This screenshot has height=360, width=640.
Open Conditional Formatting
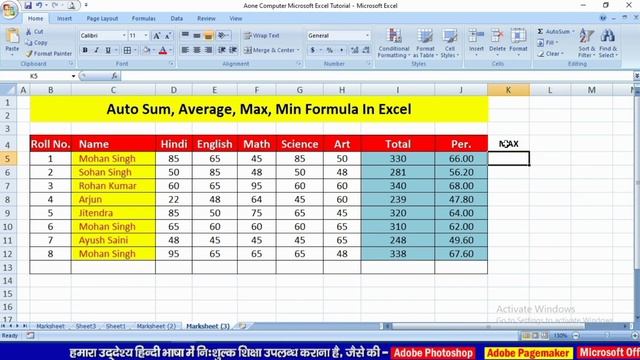point(394,43)
